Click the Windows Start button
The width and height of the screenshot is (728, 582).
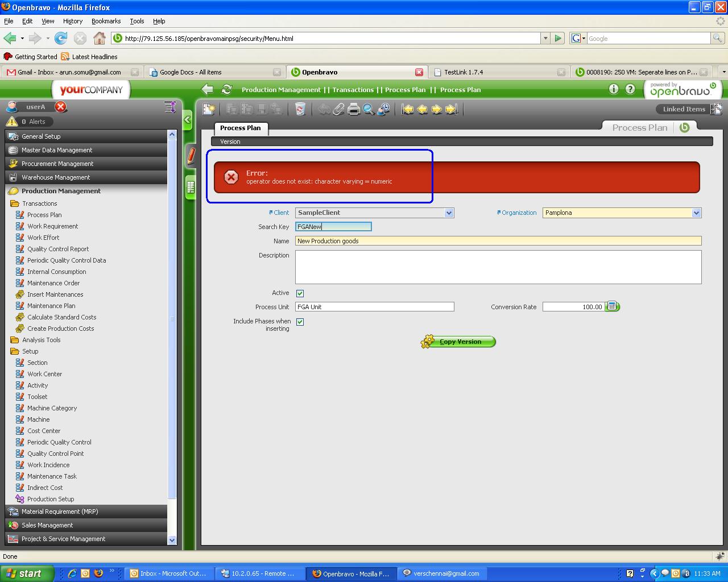click(x=27, y=573)
